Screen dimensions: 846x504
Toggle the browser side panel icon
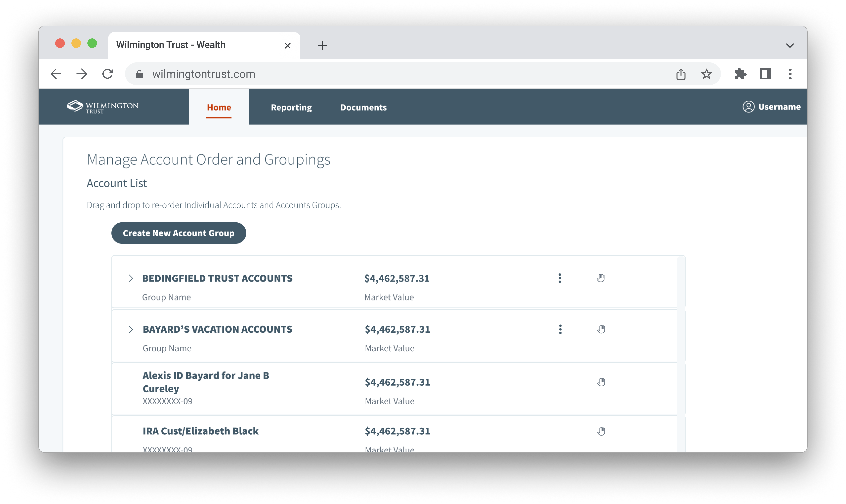766,74
